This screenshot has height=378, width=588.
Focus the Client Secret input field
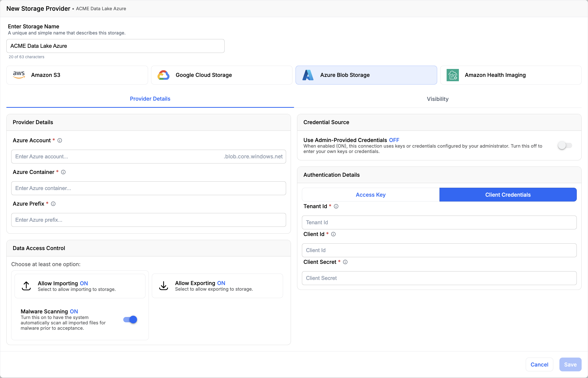click(x=439, y=278)
